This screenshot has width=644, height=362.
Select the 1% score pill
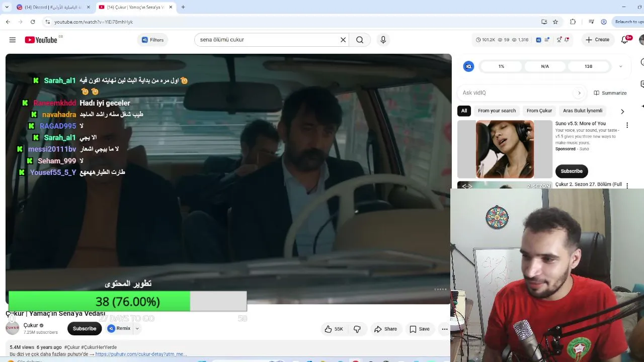(x=501, y=66)
